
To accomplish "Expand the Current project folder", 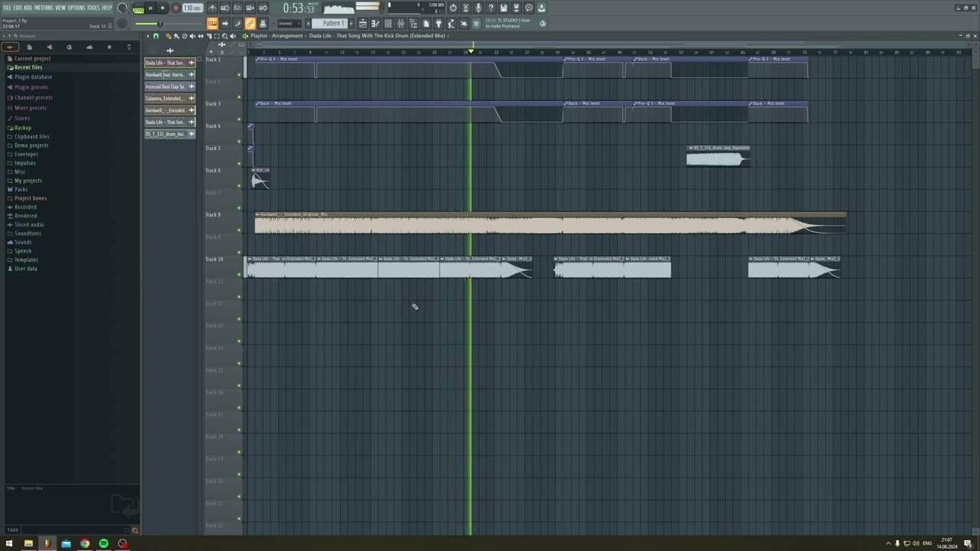I will [32, 58].
